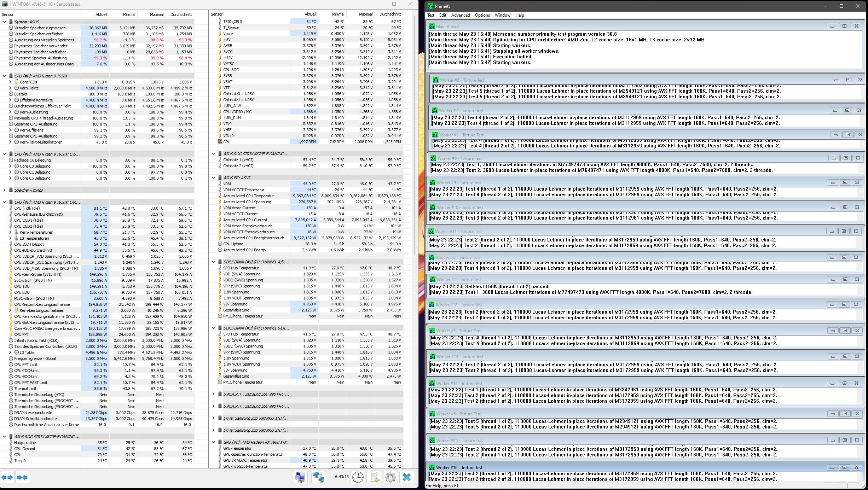
Task: Open HWiNFO sensor settings gear icon
Action: (390, 477)
